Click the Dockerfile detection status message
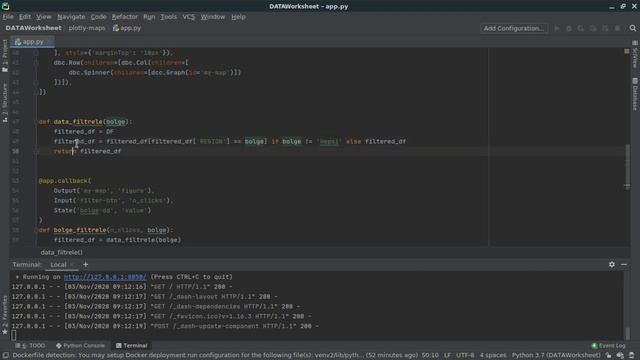Image resolution: width=640 pixels, height=360 pixels. (x=216, y=355)
